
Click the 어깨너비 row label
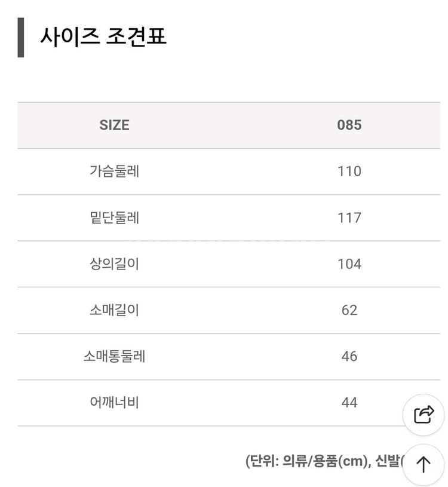[x=113, y=401]
